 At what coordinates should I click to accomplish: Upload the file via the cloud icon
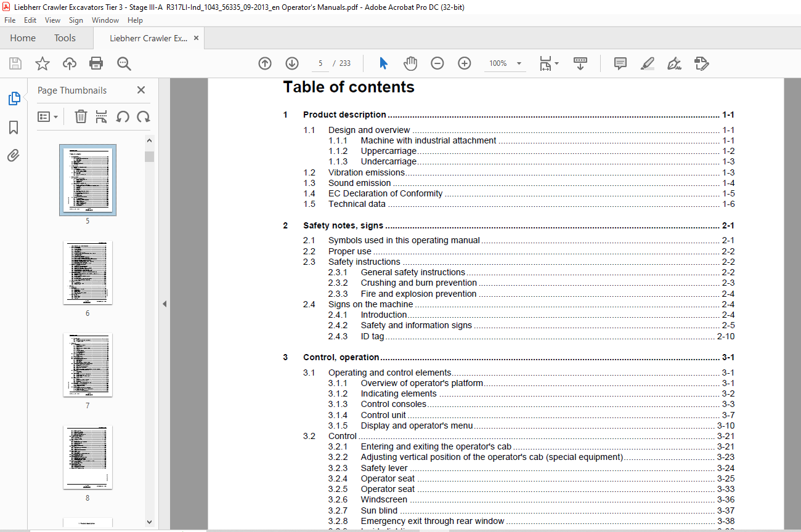point(70,63)
